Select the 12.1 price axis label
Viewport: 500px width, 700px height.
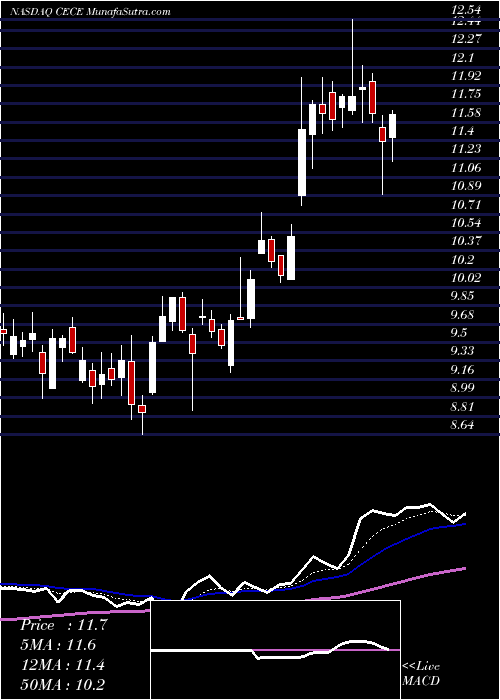click(x=462, y=58)
